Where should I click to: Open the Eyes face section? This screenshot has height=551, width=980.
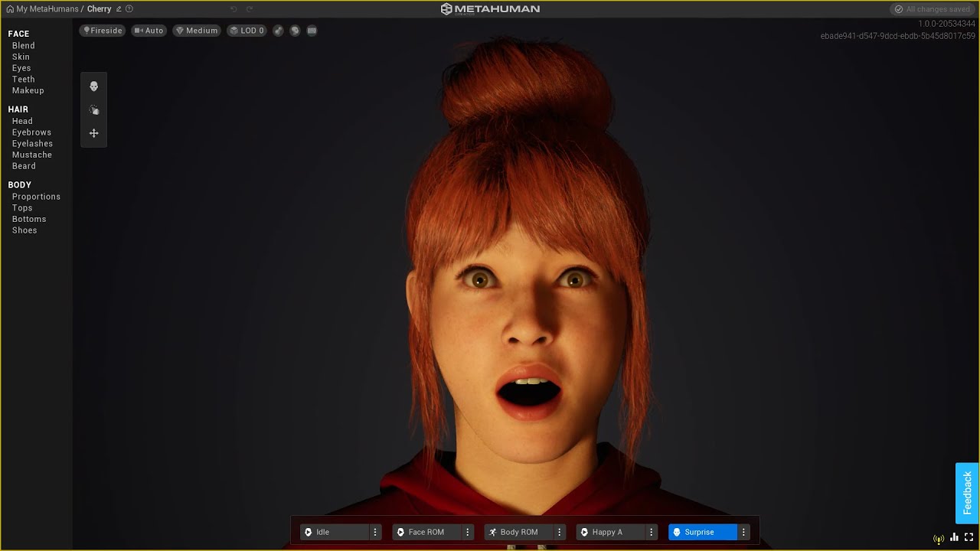click(x=21, y=68)
